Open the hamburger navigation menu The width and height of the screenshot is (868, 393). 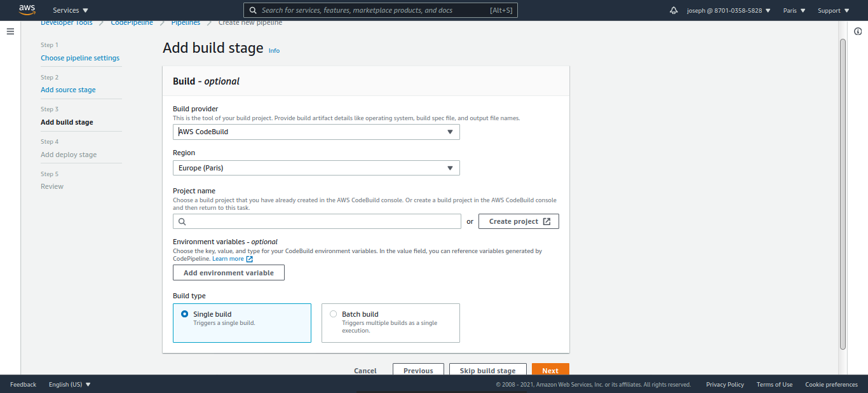(10, 31)
